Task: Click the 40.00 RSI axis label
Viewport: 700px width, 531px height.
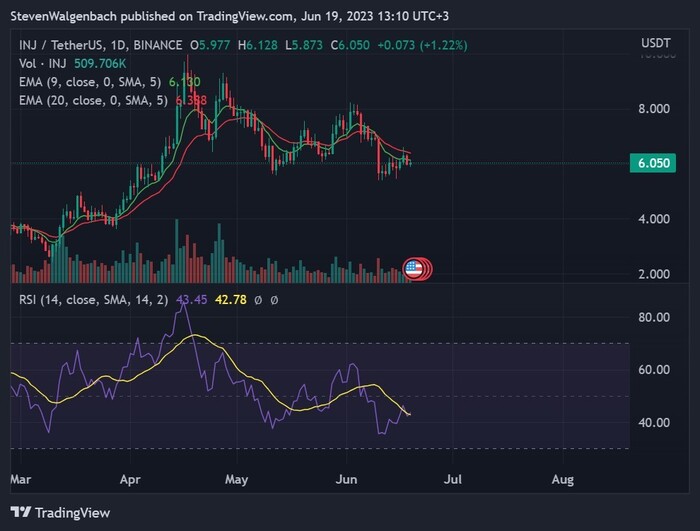Action: pyautogui.click(x=654, y=422)
